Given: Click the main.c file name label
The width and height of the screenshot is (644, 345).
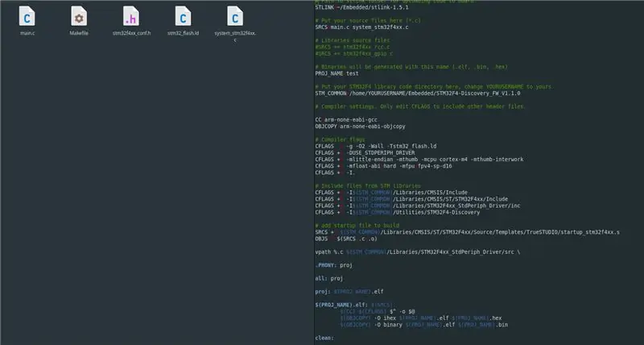Looking at the screenshot, I should tap(27, 33).
